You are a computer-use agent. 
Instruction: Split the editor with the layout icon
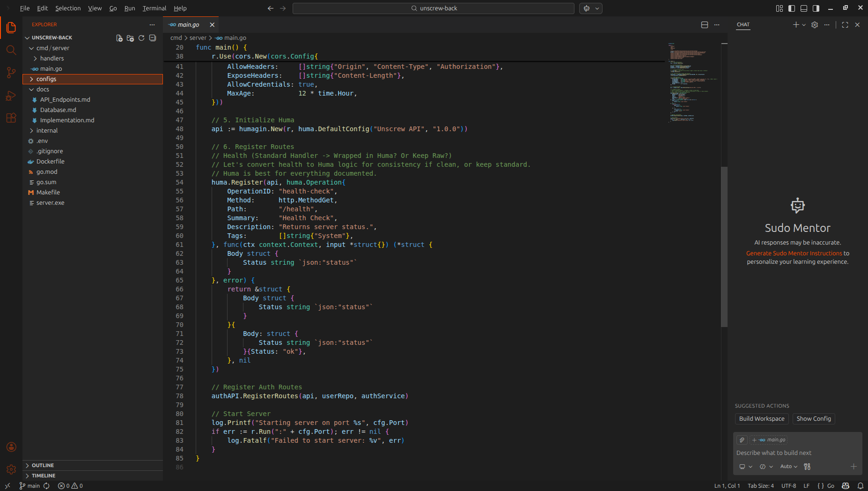pyautogui.click(x=705, y=25)
